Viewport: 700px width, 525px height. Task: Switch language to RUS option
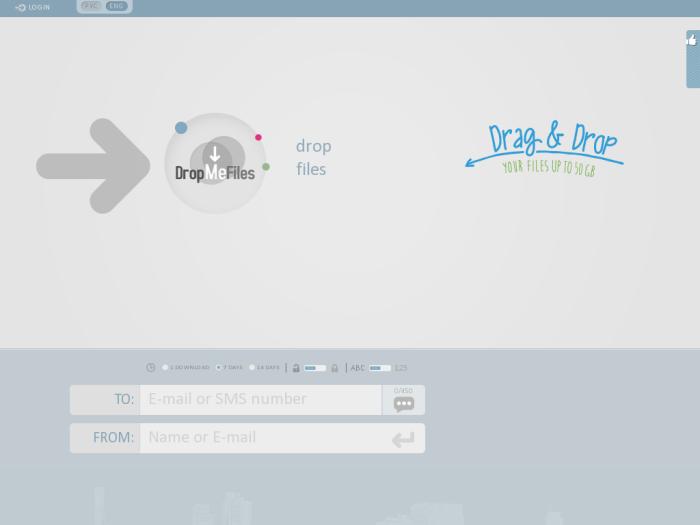point(91,6)
